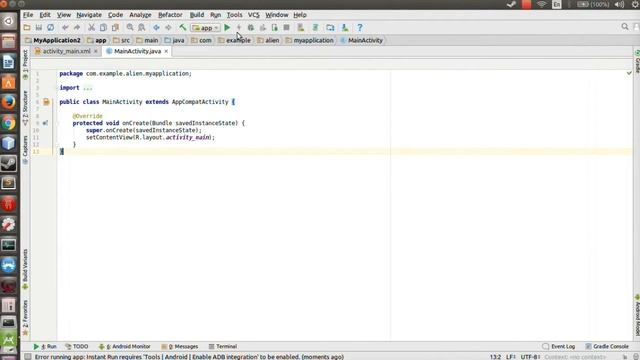The width and height of the screenshot is (640, 360).
Task: Click the Make Project hammer icon
Action: [183, 28]
